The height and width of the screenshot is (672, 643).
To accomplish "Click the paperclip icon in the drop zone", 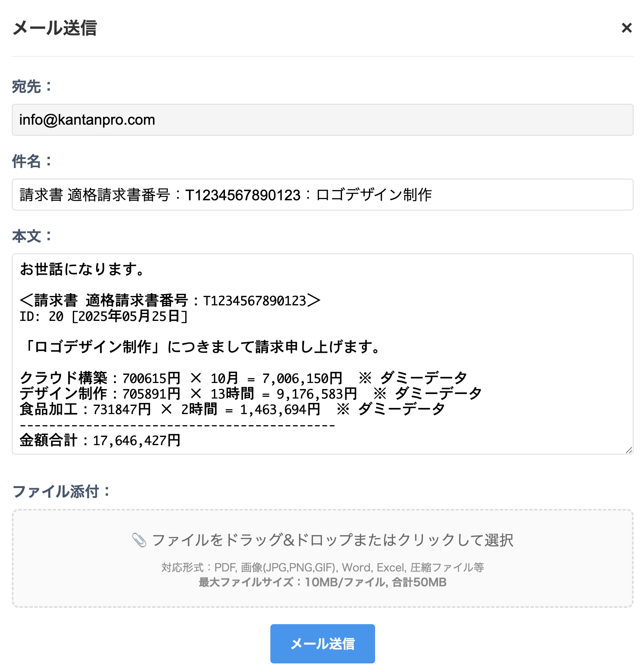I will point(139,540).
